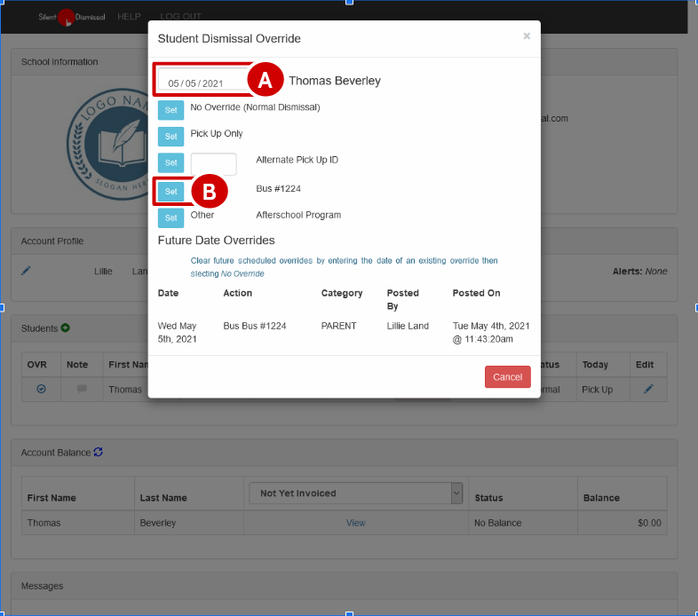Viewport: 698px width, 616px height.
Task: Expand the Not Yet Invoiced dropdown
Action: click(x=355, y=493)
